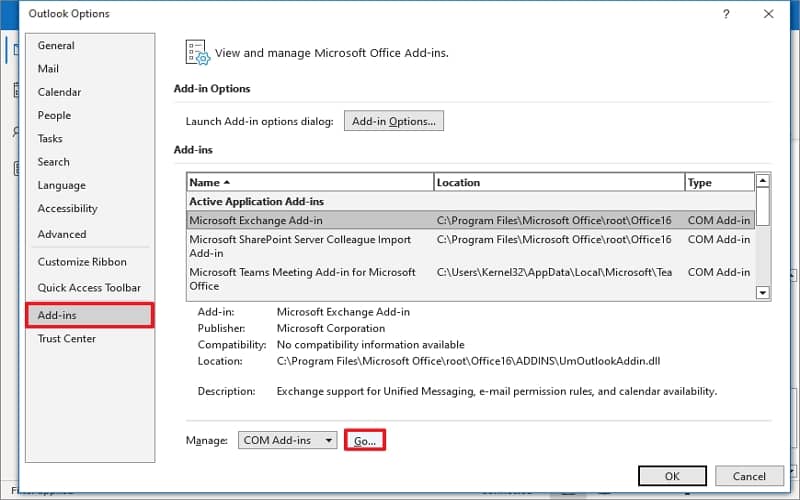Select the Microsoft Exchange Add-in row
The height and width of the screenshot is (500, 800).
470,220
